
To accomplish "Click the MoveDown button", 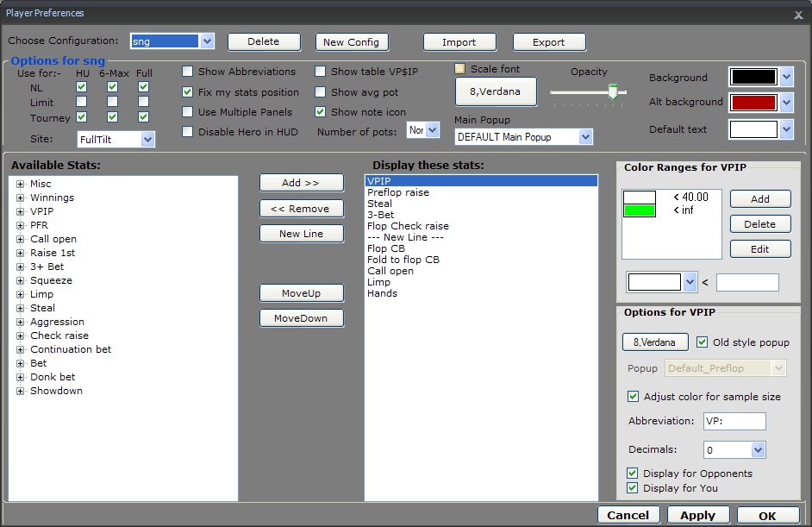I will point(301,318).
